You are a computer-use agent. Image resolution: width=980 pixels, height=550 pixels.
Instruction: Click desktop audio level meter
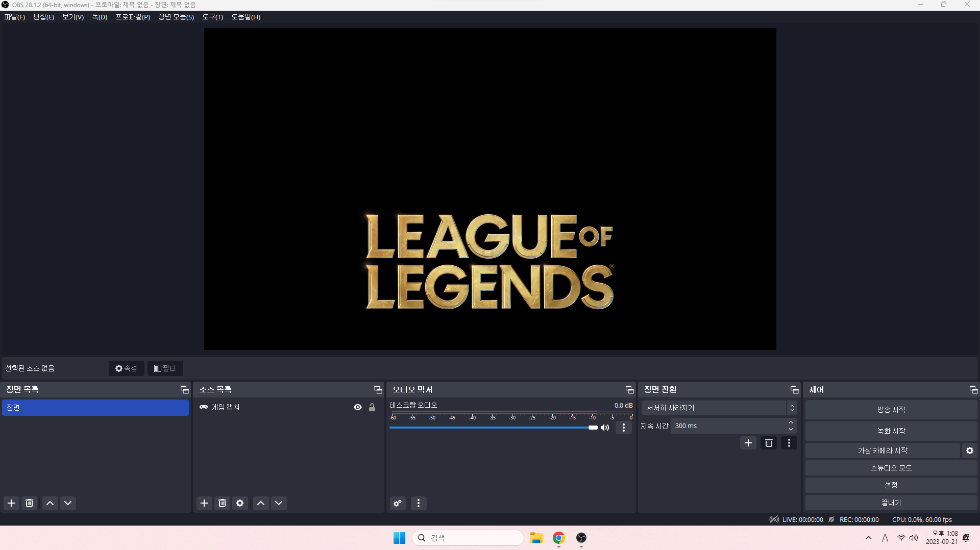click(511, 413)
